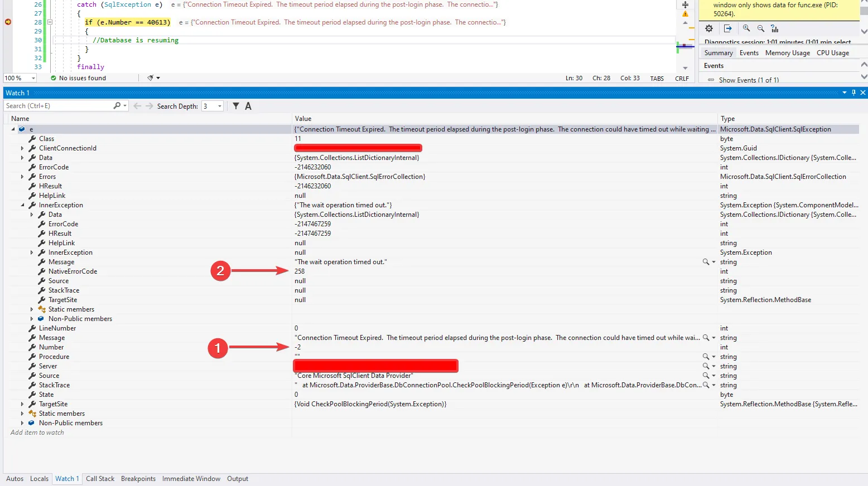Click the Diagnostic Tools output window icon

click(728, 28)
